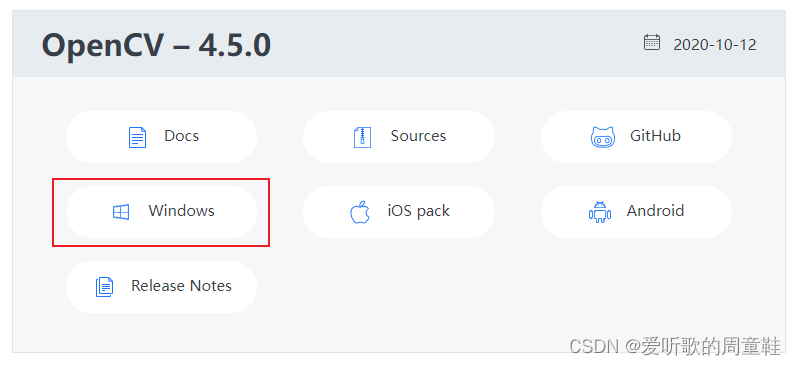Open the Docs link text

181,136
